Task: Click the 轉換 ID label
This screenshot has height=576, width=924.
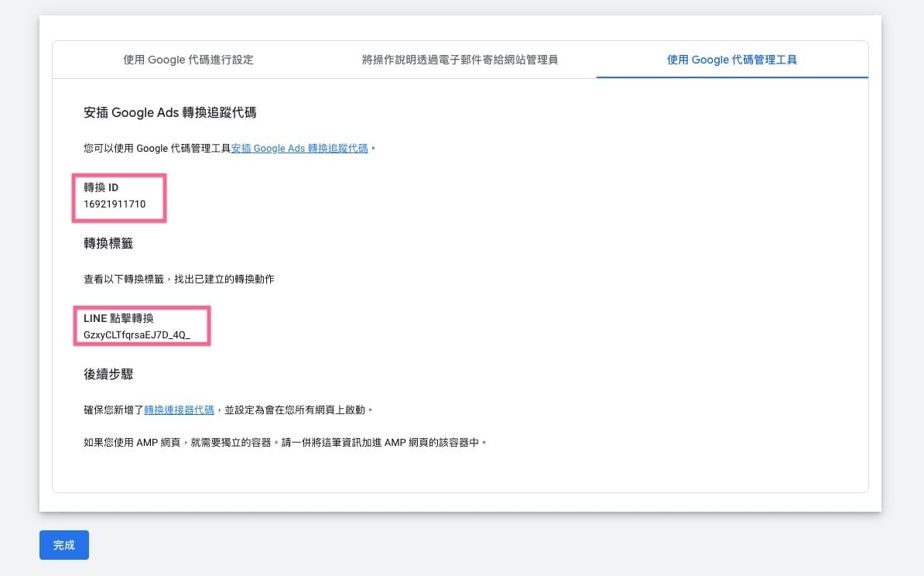Action: pyautogui.click(x=101, y=187)
